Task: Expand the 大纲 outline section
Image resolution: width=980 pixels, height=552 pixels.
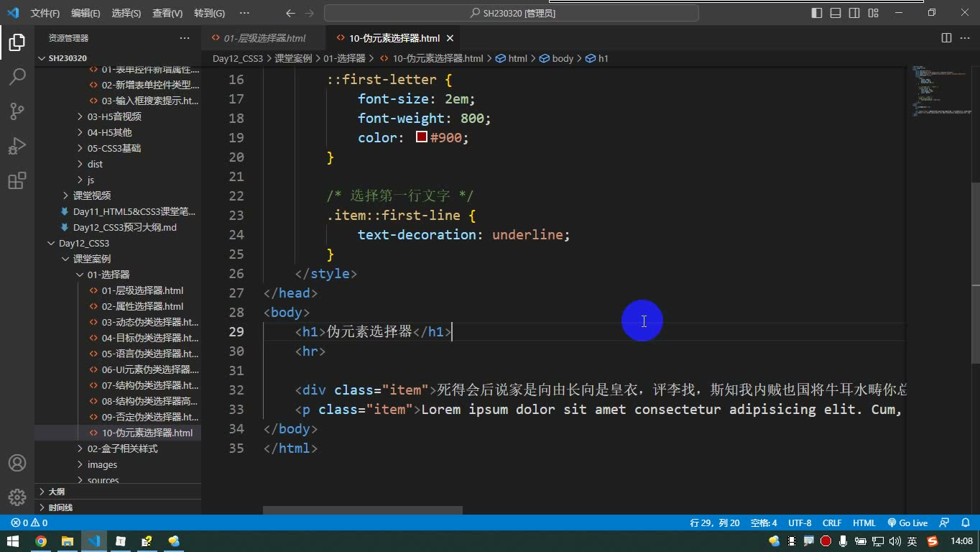Action: coord(56,492)
